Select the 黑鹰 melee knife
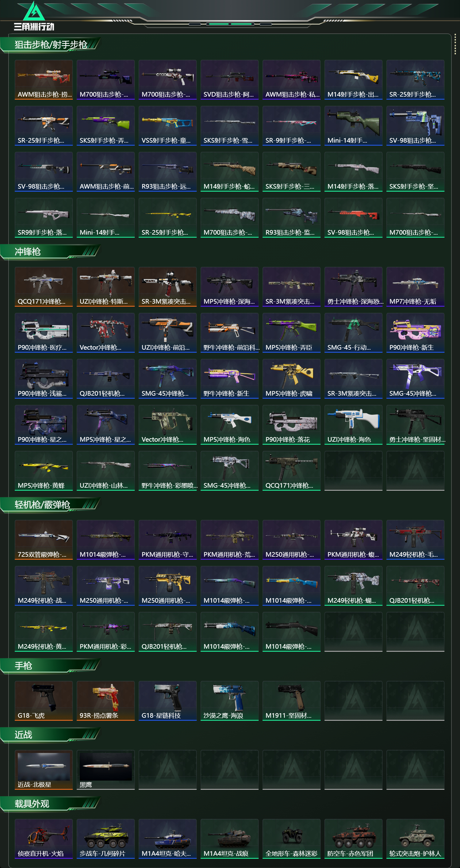 click(105, 770)
